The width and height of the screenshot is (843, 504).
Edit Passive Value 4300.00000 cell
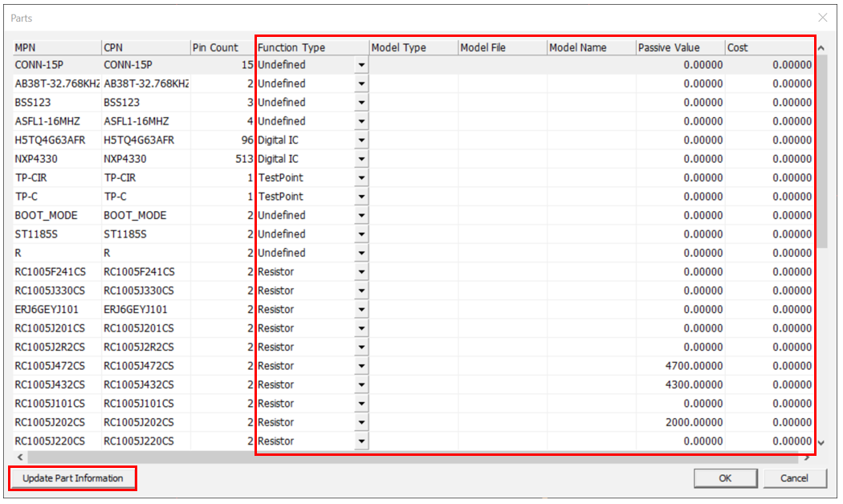pos(679,384)
